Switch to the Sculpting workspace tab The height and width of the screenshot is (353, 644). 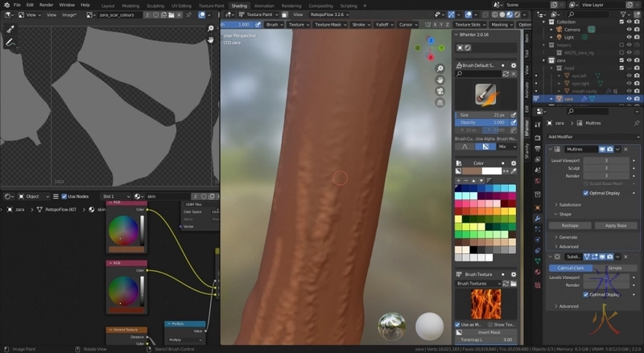click(x=157, y=5)
